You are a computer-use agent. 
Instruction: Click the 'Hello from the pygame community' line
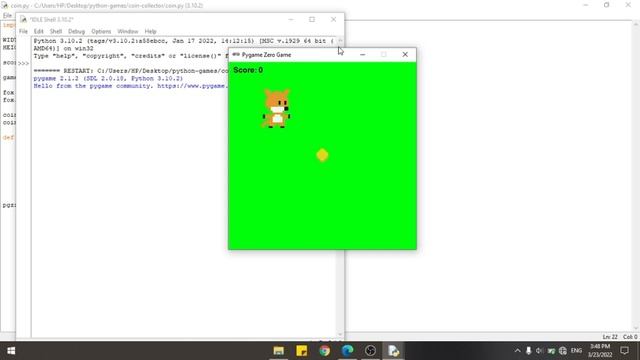click(x=131, y=86)
